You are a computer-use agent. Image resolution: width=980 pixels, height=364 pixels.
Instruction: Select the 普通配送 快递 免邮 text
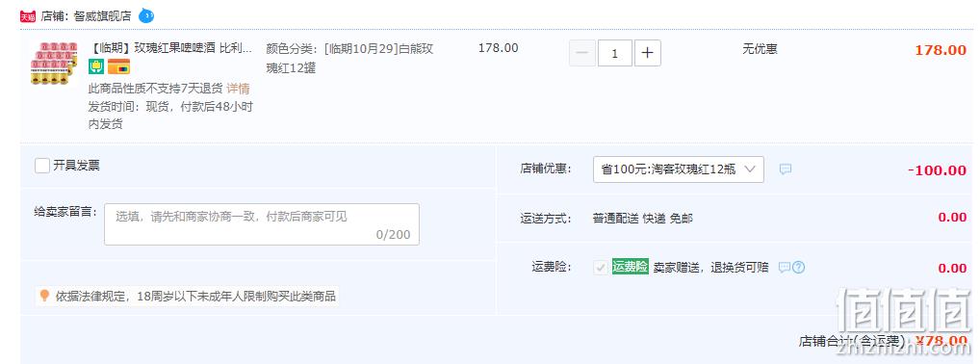coord(642,219)
